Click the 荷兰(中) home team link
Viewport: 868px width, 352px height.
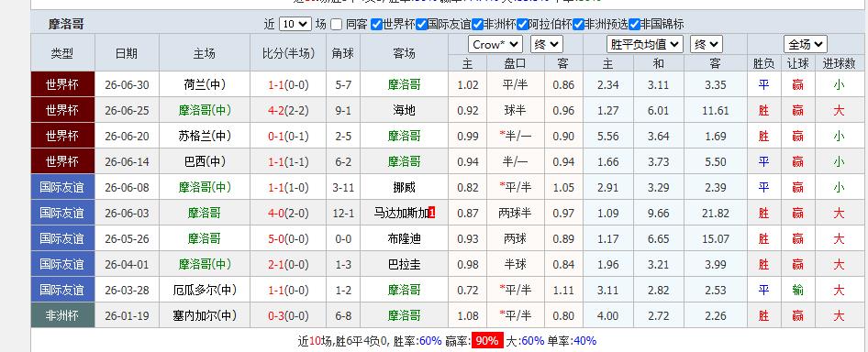[x=205, y=84]
